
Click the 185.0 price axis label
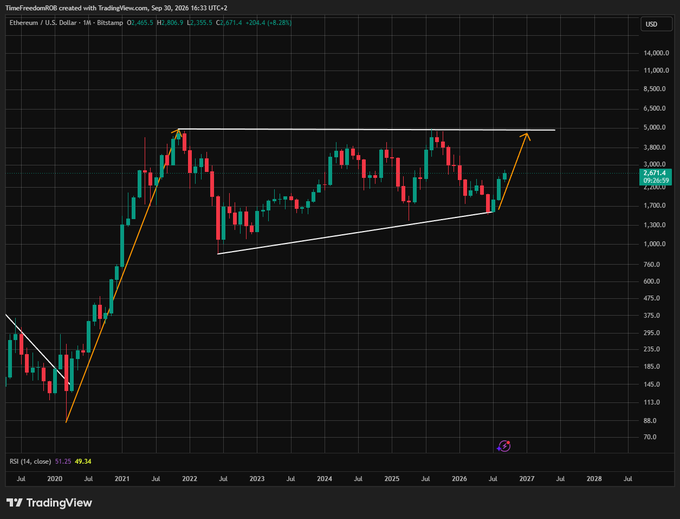pyautogui.click(x=652, y=367)
